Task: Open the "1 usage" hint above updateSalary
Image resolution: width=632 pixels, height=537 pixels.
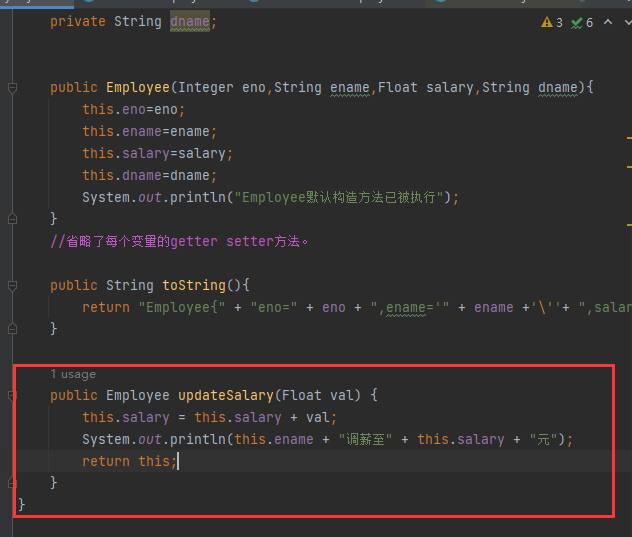Action: (73, 374)
